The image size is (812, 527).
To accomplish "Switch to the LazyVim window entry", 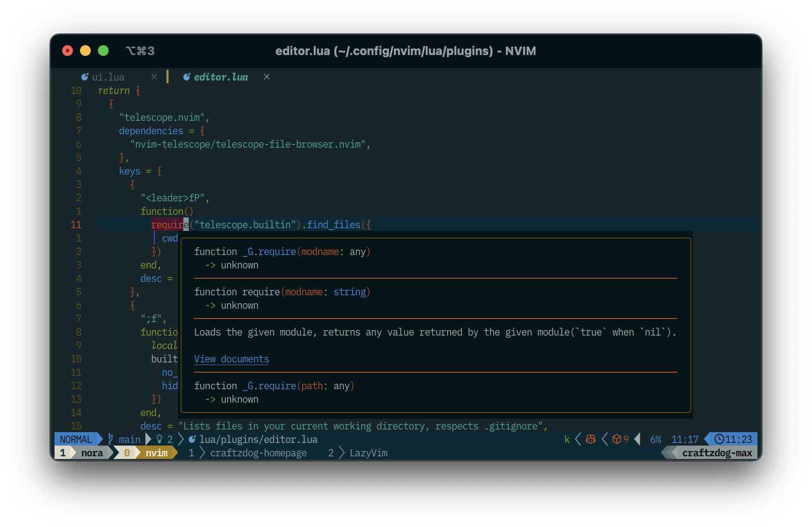I will [368, 453].
